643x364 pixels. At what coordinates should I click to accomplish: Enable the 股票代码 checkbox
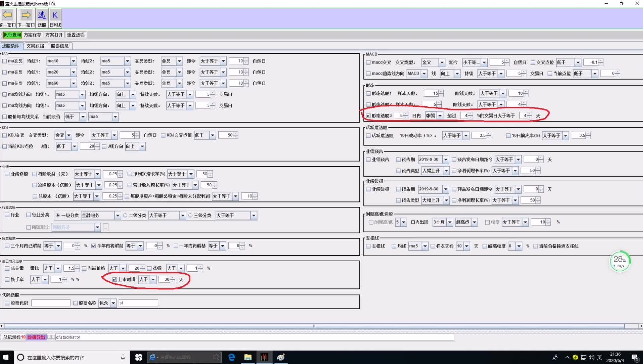pos(7,303)
